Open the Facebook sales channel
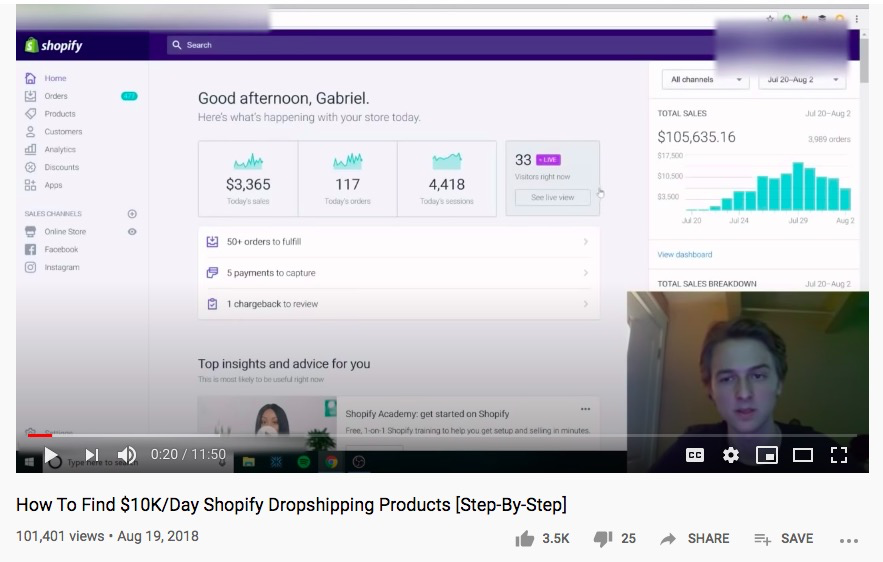Screen dimensions: 883x562 pyautogui.click(x=61, y=249)
